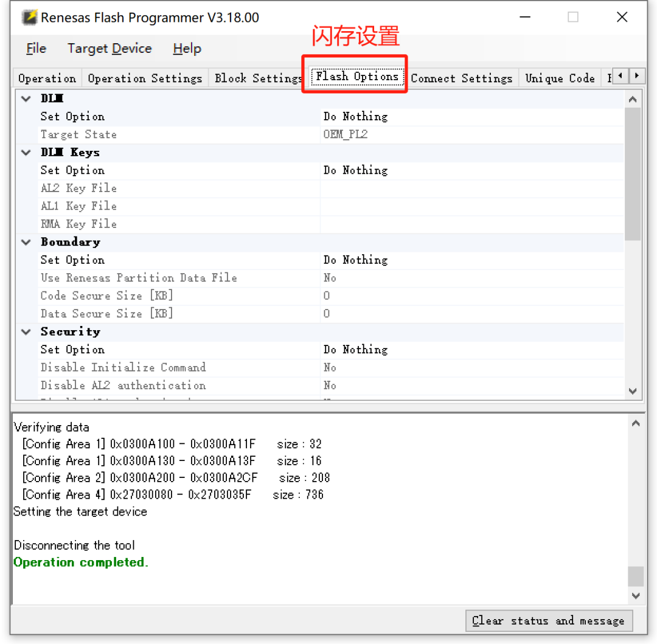Collapse the DLM section
Image resolution: width=657 pixels, height=644 pixels.
(26, 99)
